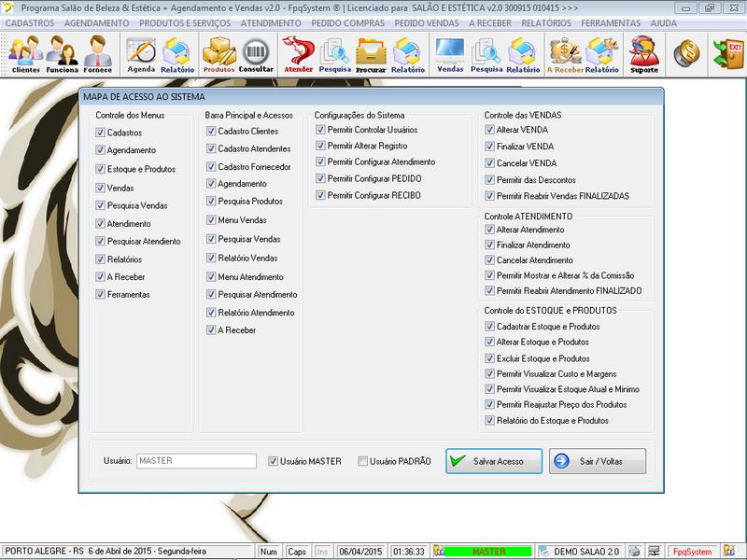
Task: Open the Funciona (funcionários) toolbar icon
Action: 62,54
